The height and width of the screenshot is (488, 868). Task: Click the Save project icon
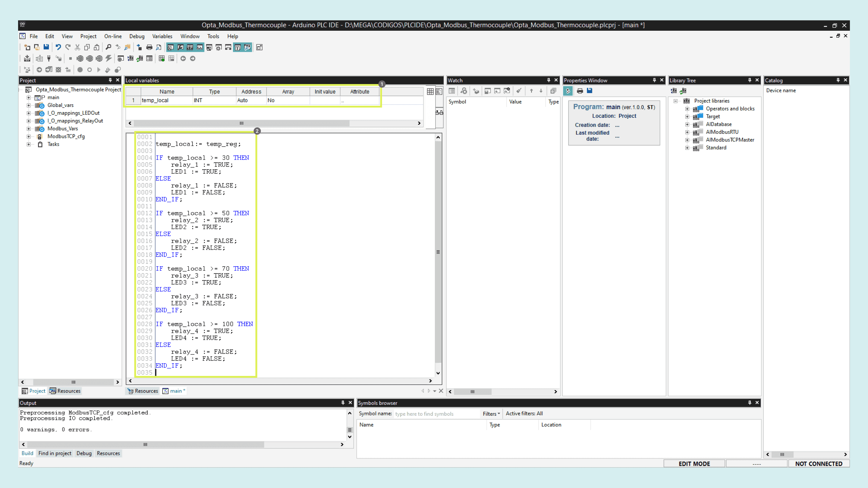(46, 47)
